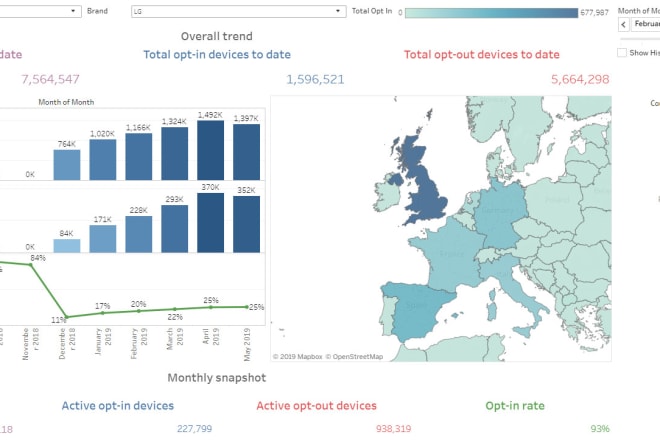The height and width of the screenshot is (440, 660).
Task: Go to previous month with arrow button
Action: point(623,24)
